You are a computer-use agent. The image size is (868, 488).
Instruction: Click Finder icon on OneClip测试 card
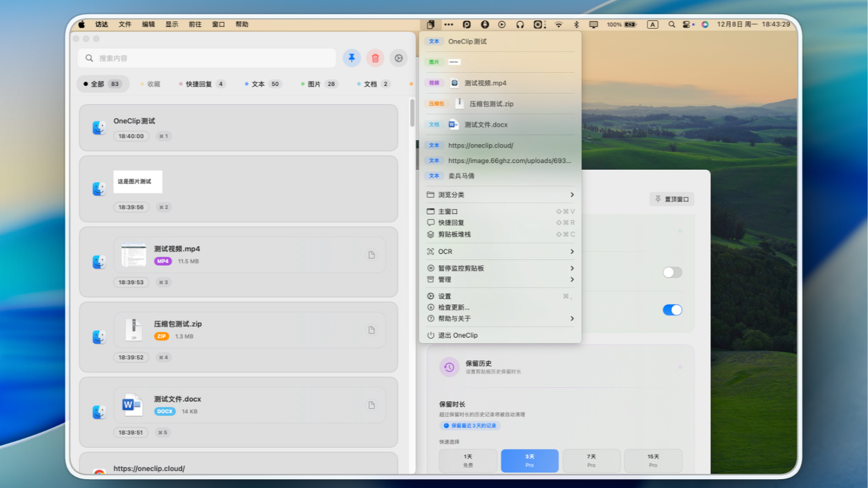[99, 128]
